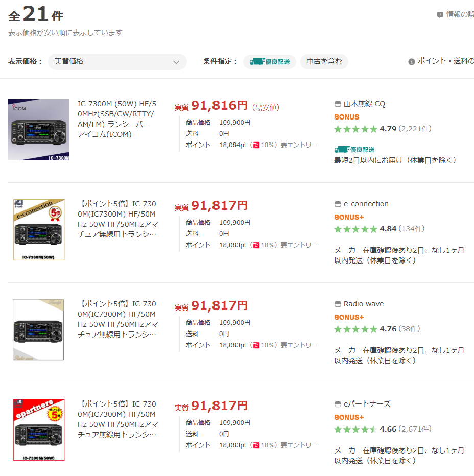Visit the 山本無線 CQ shop link
Image resolution: width=474 pixels, height=476 pixels.
pos(364,104)
